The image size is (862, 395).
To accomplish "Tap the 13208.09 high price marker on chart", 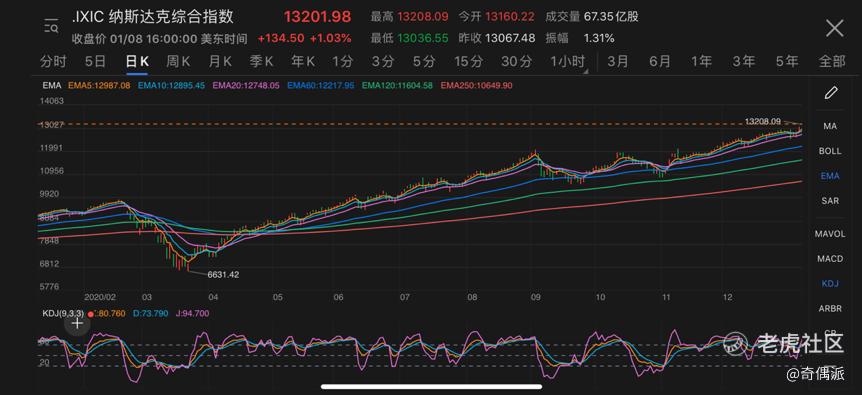I will pyautogui.click(x=763, y=120).
